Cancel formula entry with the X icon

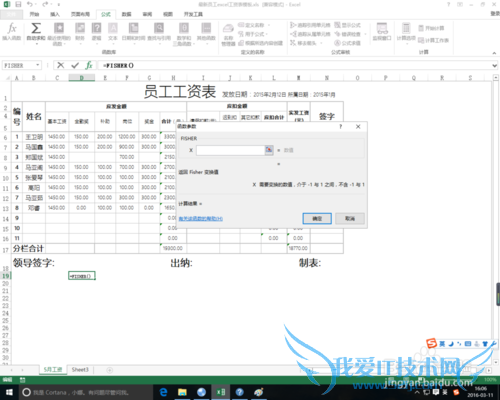pyautogui.click(x=61, y=65)
